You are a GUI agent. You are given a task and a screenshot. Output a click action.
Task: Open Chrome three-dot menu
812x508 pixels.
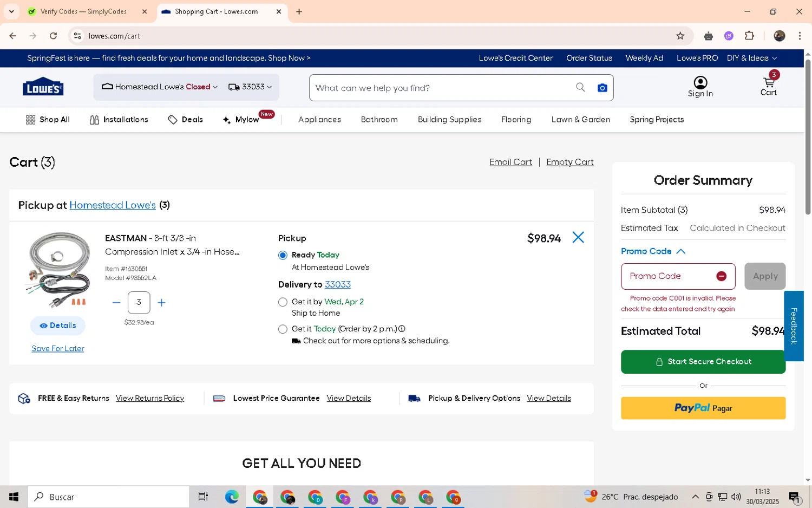[800, 36]
